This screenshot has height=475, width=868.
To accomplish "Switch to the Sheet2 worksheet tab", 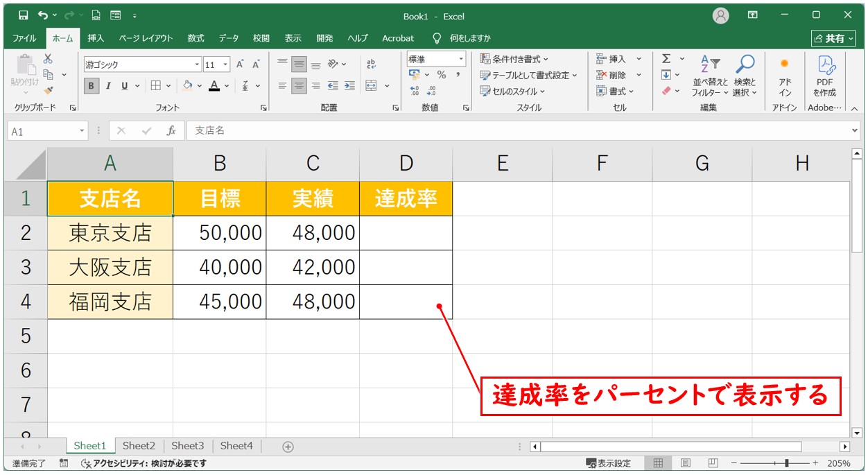I will pos(139,446).
